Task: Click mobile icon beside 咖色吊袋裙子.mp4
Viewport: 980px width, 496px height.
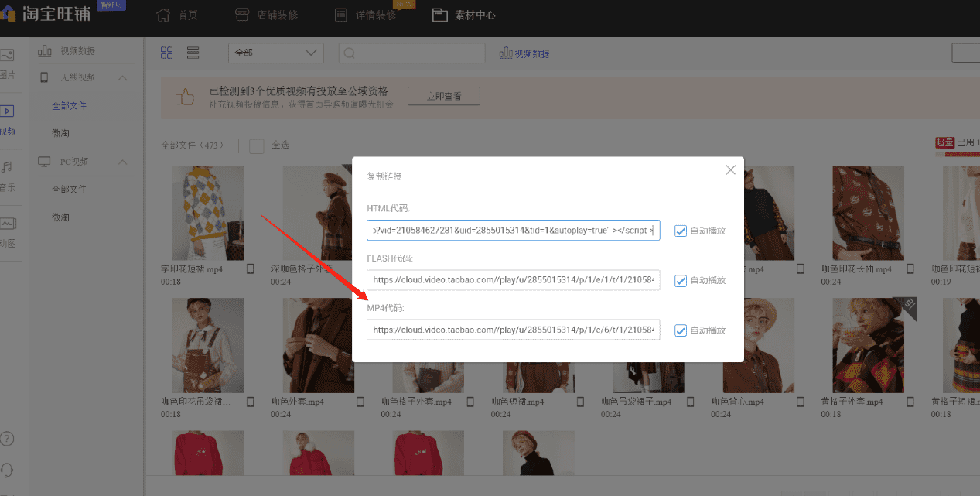Action: pos(690,402)
